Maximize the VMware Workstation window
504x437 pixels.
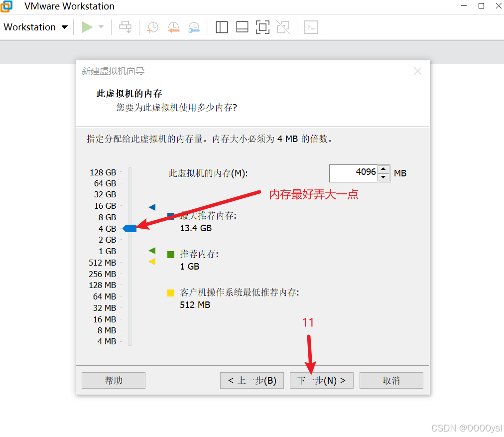point(481,6)
